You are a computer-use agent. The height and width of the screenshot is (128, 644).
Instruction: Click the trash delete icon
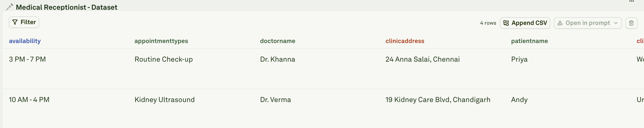631,23
